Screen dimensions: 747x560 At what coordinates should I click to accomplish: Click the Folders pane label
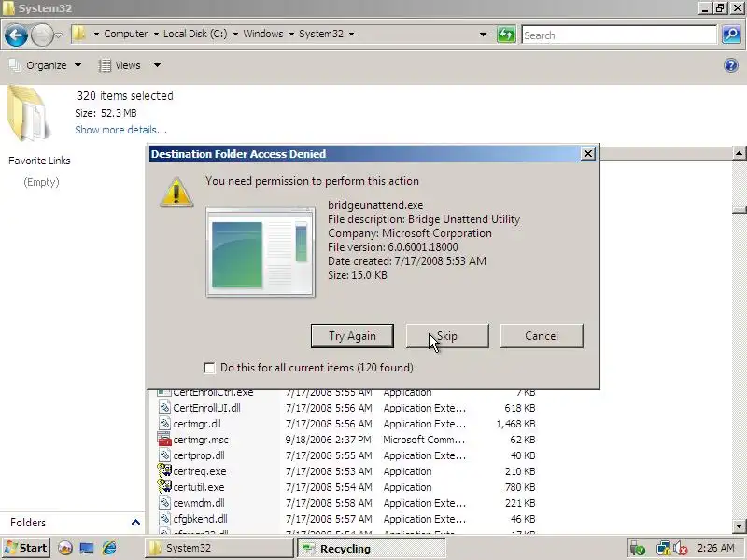click(x=28, y=523)
